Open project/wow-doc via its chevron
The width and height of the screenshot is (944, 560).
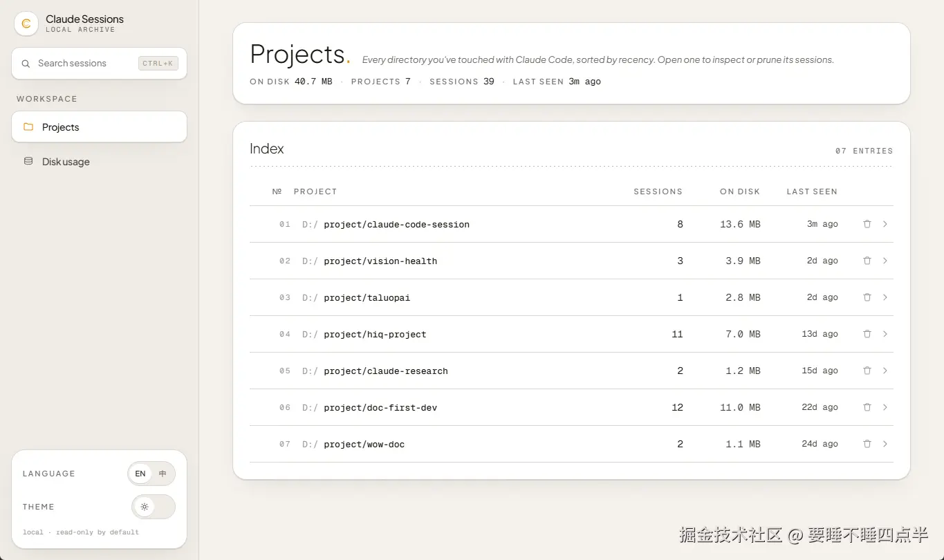click(x=885, y=444)
